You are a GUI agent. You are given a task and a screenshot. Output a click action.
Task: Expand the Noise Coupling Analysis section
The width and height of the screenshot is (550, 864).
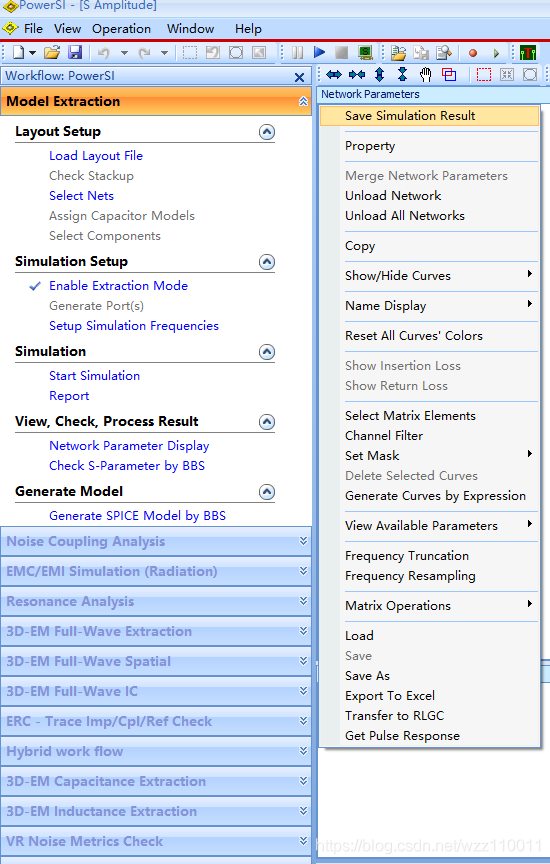303,541
